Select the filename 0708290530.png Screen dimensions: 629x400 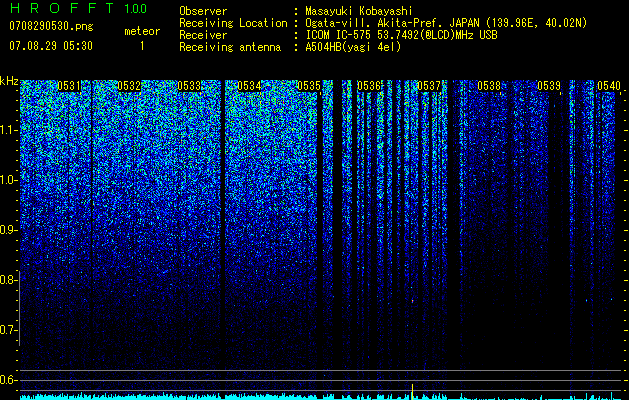(x=51, y=27)
